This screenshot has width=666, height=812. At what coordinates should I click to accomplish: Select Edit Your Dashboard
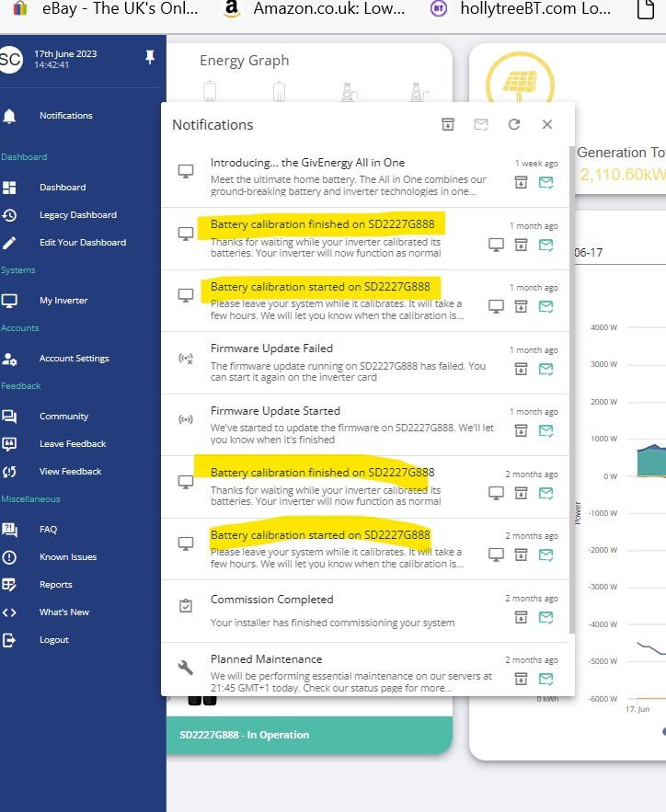tap(83, 243)
